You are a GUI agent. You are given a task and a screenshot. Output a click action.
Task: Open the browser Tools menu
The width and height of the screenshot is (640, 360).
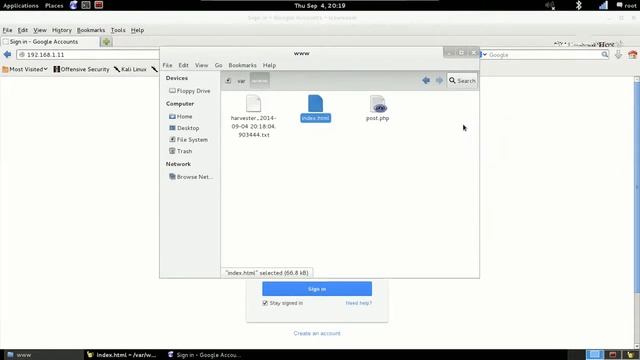click(x=118, y=30)
